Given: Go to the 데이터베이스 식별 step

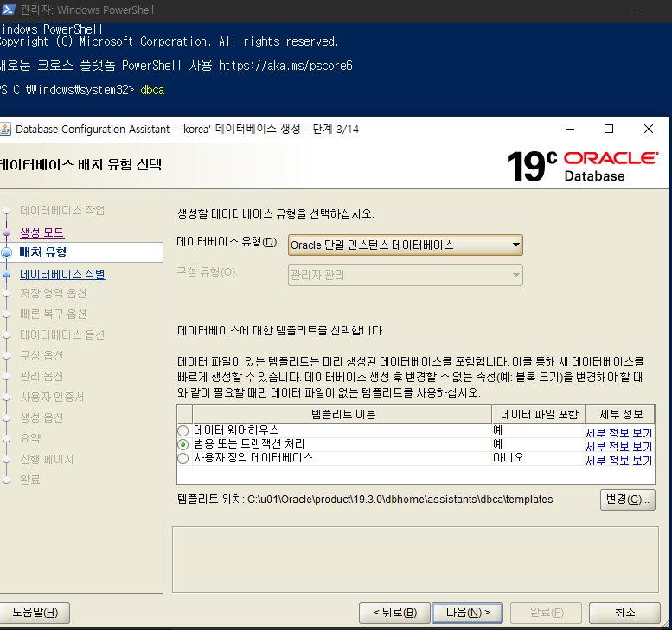Looking at the screenshot, I should click(x=63, y=274).
